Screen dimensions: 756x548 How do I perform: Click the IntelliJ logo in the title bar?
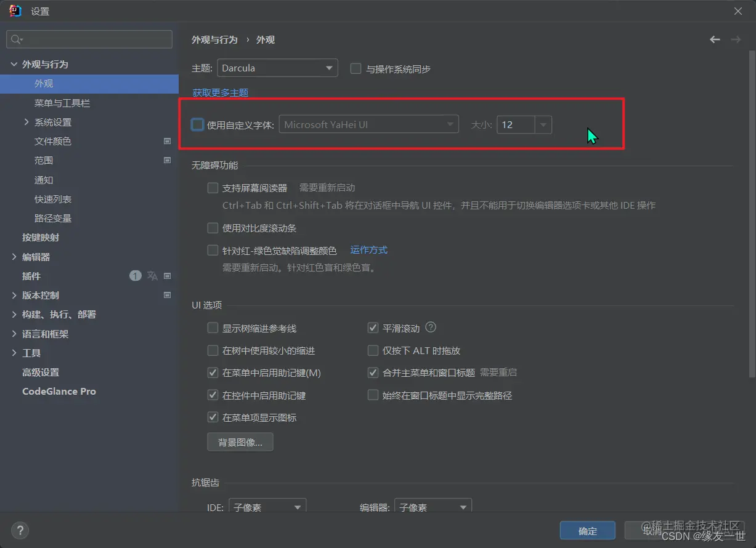click(x=14, y=10)
